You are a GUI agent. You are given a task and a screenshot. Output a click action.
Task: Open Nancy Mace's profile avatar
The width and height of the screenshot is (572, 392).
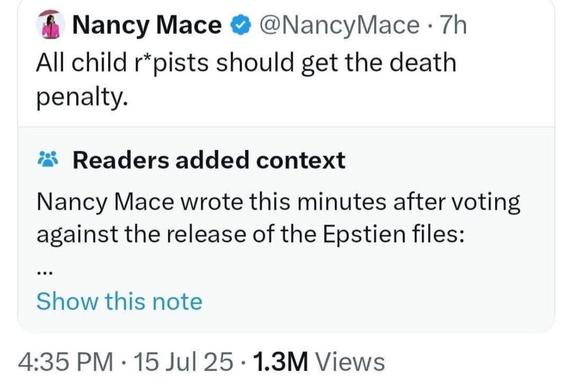click(x=47, y=26)
